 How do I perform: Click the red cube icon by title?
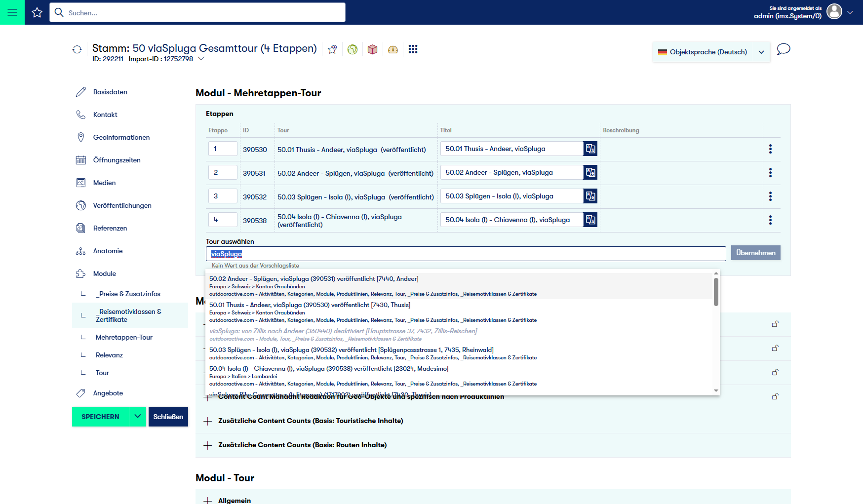click(373, 49)
